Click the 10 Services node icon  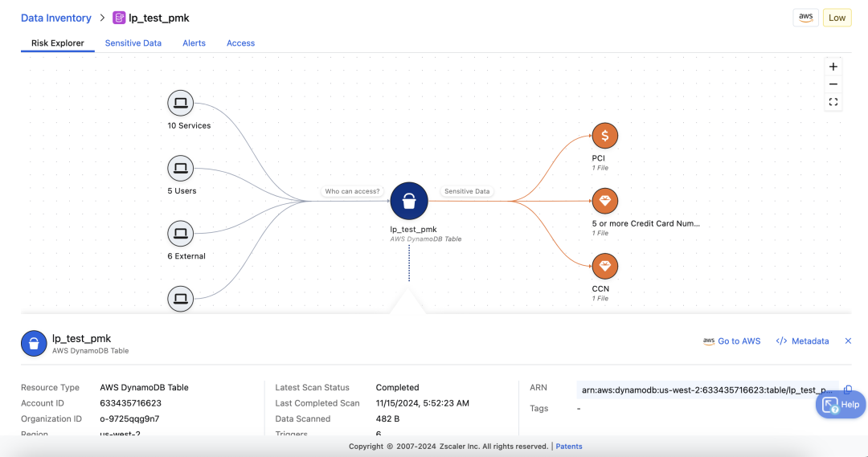(181, 104)
